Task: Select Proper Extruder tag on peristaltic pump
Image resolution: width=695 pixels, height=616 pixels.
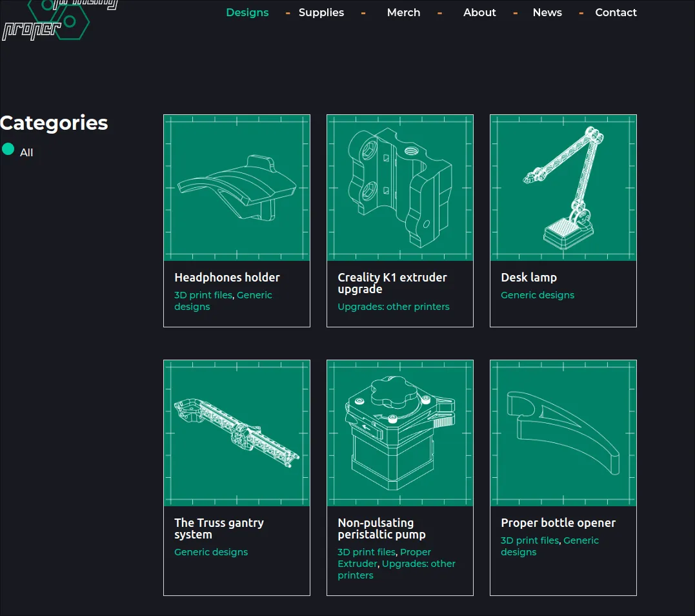Action: click(416, 552)
